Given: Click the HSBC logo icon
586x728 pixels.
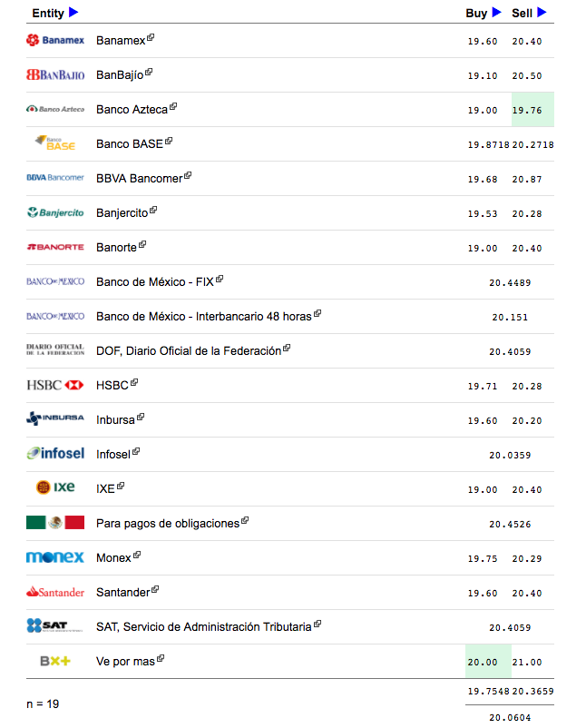Looking at the screenshot, I should pyautogui.click(x=55, y=385).
